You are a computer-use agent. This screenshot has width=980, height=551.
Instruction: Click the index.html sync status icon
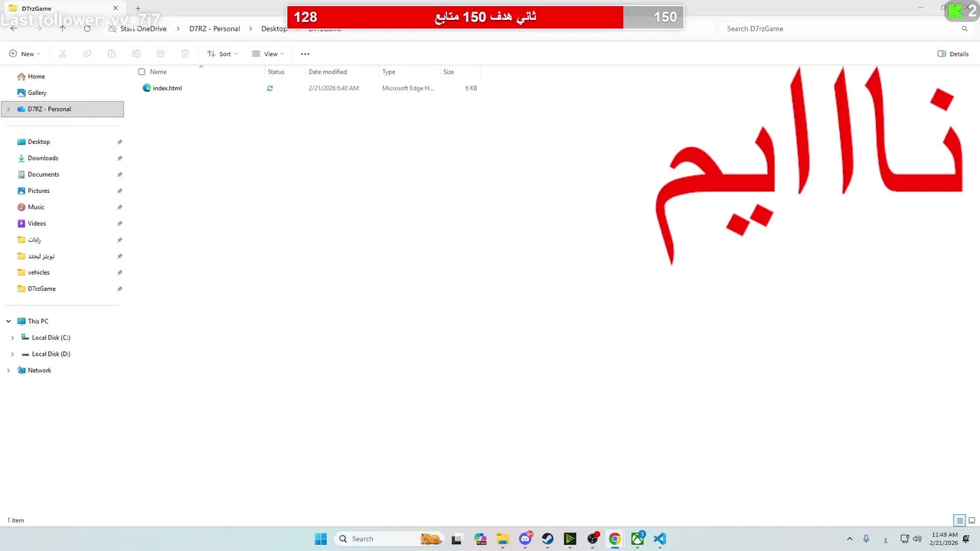click(x=269, y=88)
